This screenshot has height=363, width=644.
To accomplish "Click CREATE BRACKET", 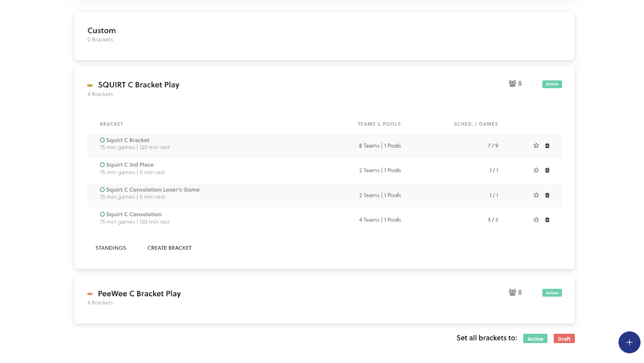I will tap(169, 248).
